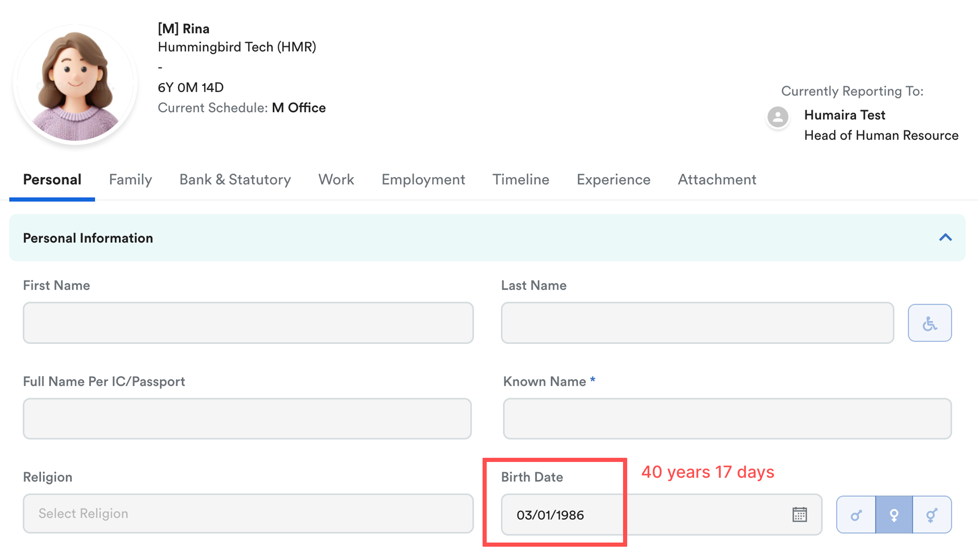This screenshot has width=978, height=560.
Task: Click Humaira Test's grey avatar icon
Action: point(778,117)
